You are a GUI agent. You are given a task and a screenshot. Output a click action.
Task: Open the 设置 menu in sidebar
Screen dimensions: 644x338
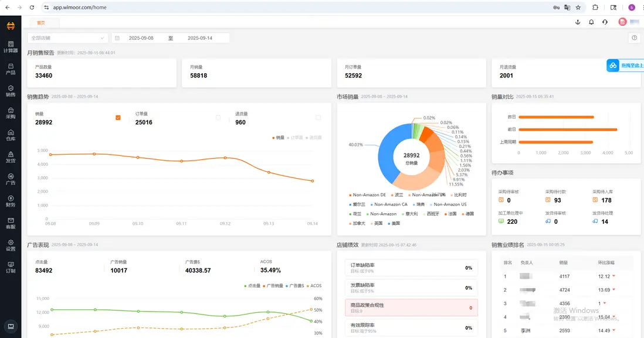coord(11,245)
